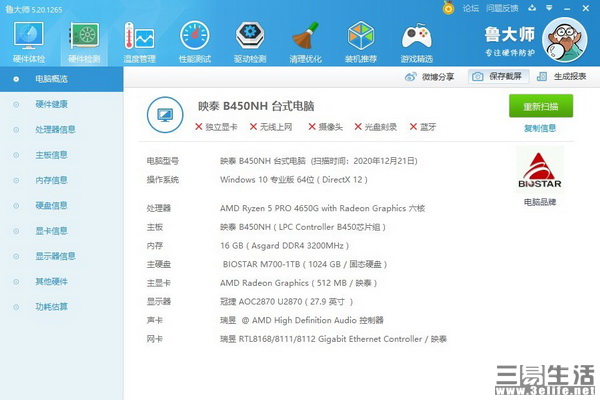
Task: Click the desktop computer circle icon
Action: click(x=165, y=115)
